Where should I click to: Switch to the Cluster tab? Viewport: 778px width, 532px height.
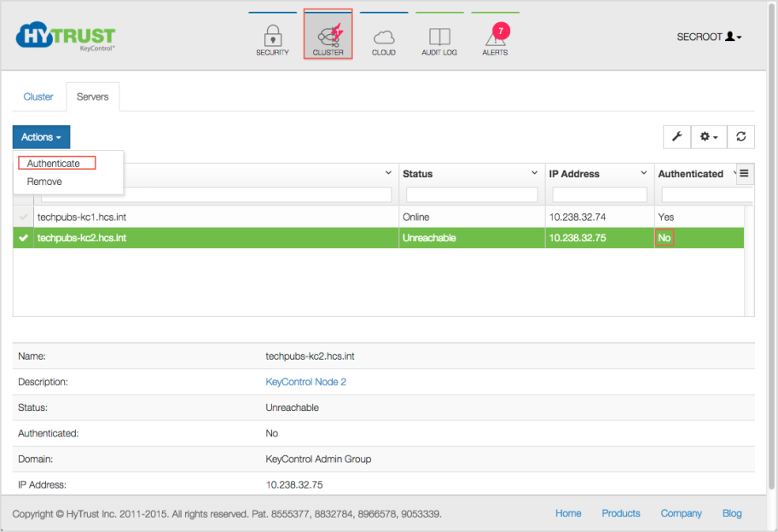pos(38,96)
